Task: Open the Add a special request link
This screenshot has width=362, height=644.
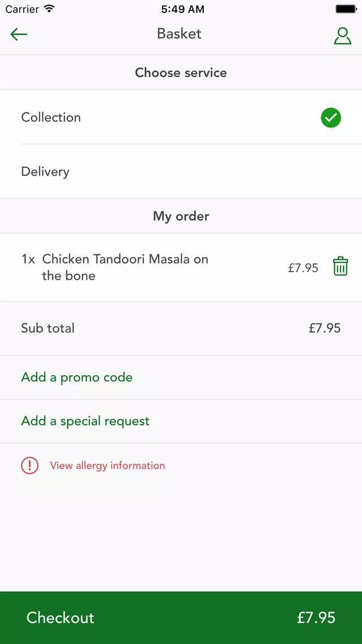Action: click(86, 421)
